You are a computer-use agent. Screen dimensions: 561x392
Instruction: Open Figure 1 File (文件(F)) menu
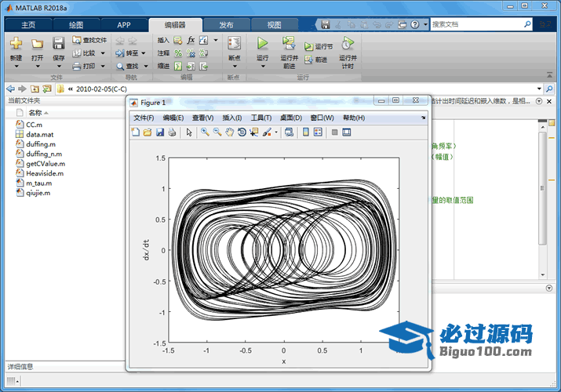tap(144, 118)
